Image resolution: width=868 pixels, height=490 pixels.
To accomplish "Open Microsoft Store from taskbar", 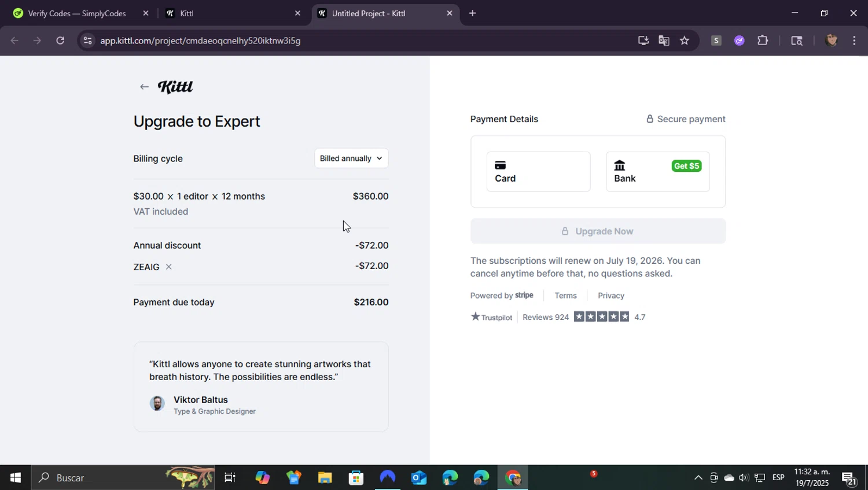I will point(356,478).
